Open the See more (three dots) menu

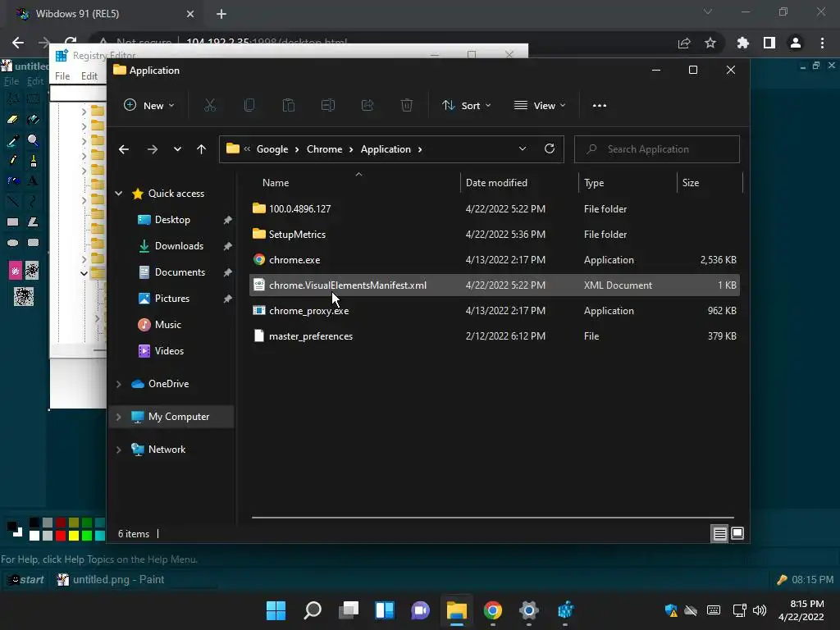[600, 106]
